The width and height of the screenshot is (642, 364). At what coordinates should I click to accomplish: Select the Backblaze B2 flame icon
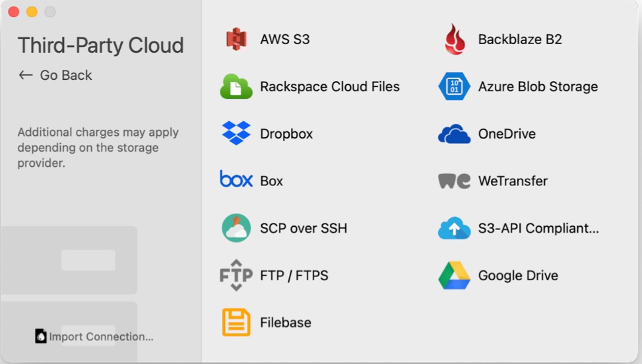point(455,40)
